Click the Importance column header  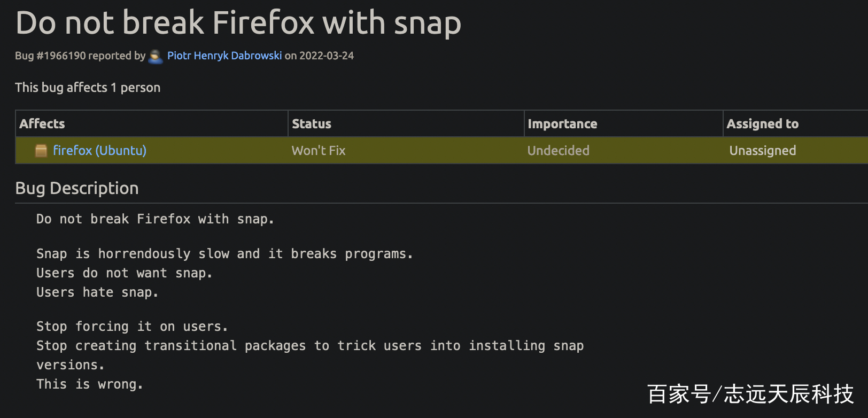pos(562,124)
